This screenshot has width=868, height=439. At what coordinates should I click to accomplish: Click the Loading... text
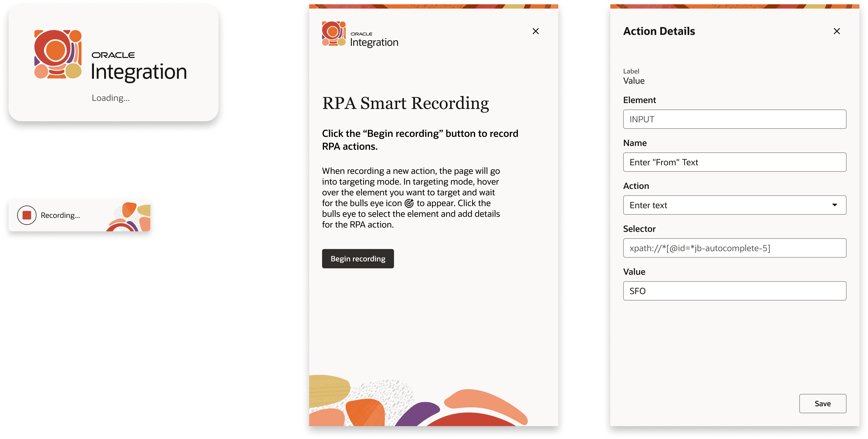[111, 98]
